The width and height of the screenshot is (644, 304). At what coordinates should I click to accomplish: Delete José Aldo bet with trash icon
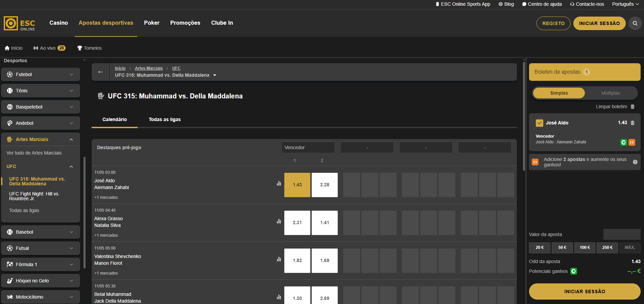(x=633, y=123)
